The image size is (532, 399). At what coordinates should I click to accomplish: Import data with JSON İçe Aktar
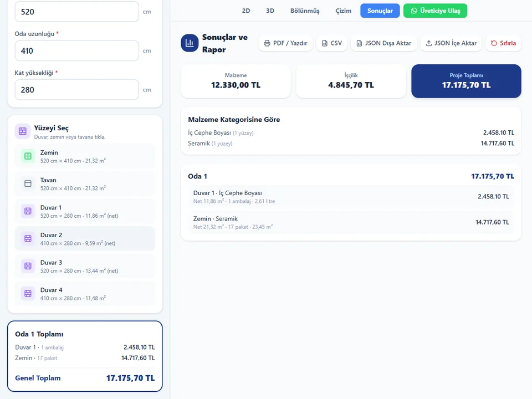pos(451,43)
